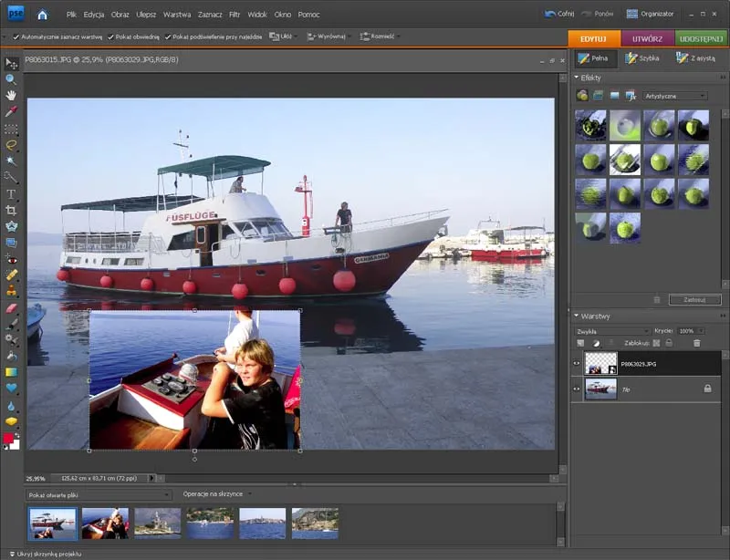The width and height of the screenshot is (730, 560).
Task: Activate the Lasso tool
Action: (11, 145)
